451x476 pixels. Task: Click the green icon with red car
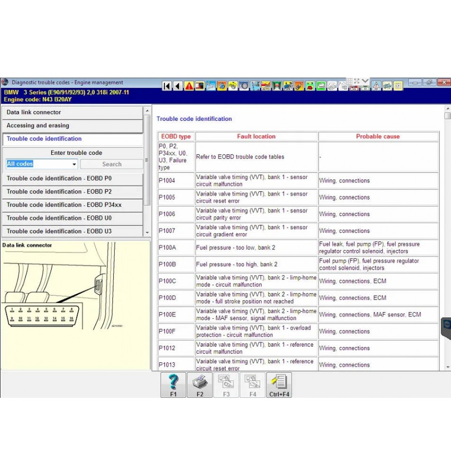pos(310,86)
